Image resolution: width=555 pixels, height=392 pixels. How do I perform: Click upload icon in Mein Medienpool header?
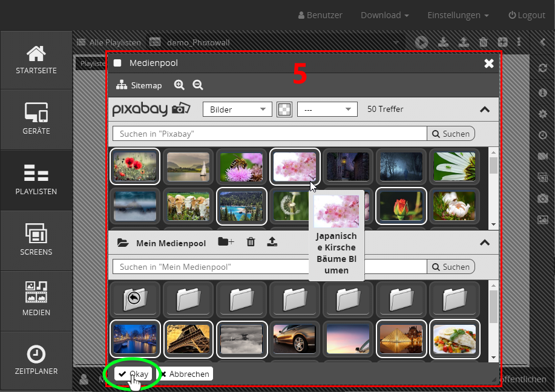tap(272, 243)
